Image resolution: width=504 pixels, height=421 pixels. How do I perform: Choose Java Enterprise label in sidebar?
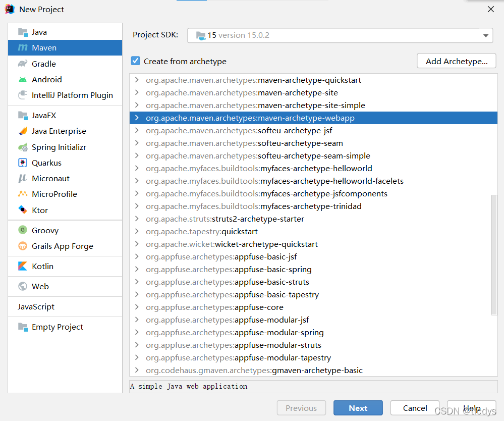pos(59,131)
